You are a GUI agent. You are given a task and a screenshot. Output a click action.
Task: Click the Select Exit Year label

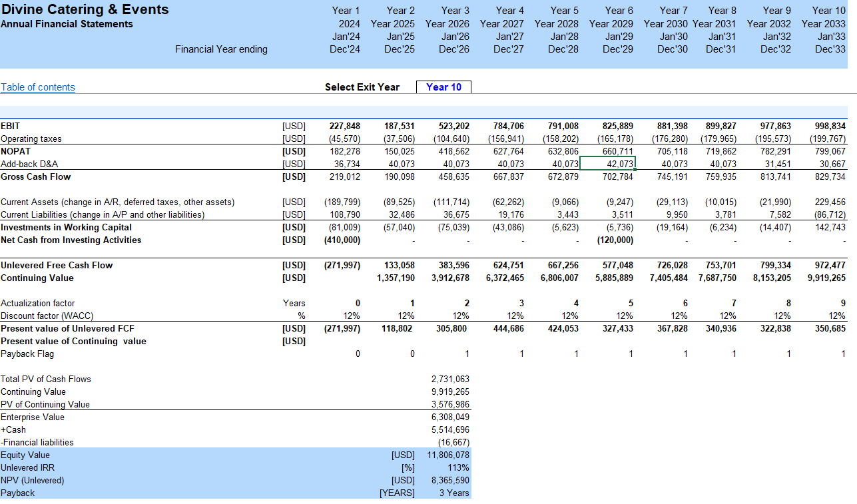pyautogui.click(x=362, y=87)
